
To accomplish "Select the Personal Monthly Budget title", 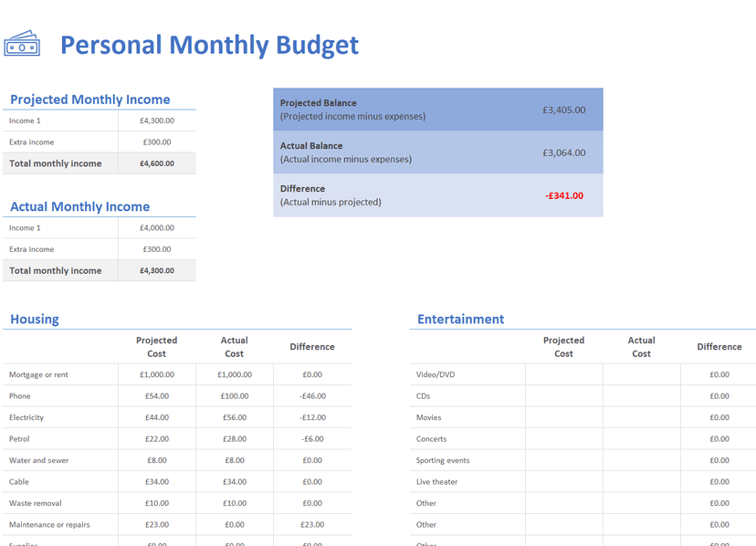I will tap(209, 45).
